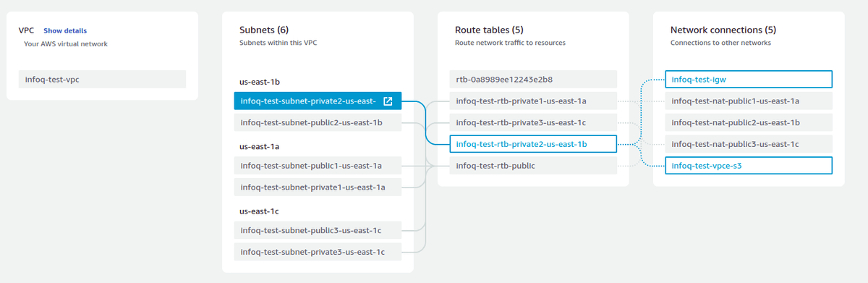Open highlighted route table infoq-test-rtb-private2-us-east-1b
868x283 pixels.
[533, 145]
